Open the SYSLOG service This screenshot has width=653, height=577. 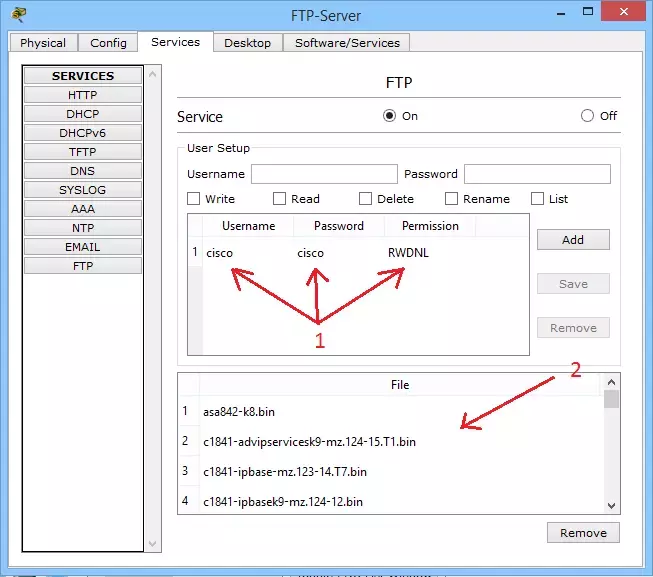83,190
